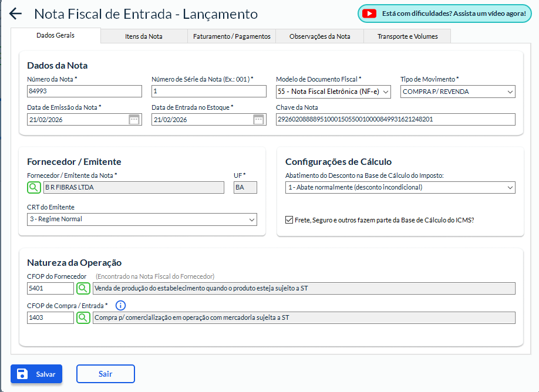Search supplier with Fornecedor magnifier icon
The width and height of the screenshot is (539, 392).
pyautogui.click(x=34, y=187)
